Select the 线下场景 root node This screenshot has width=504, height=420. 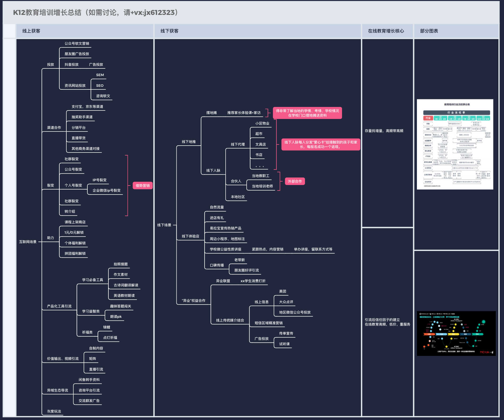[164, 225]
